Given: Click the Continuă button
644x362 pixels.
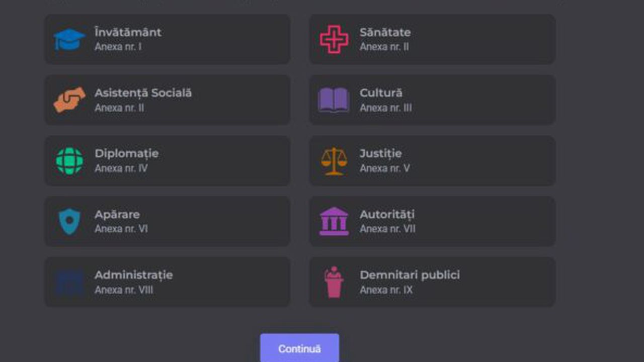Looking at the screenshot, I should [299, 348].
